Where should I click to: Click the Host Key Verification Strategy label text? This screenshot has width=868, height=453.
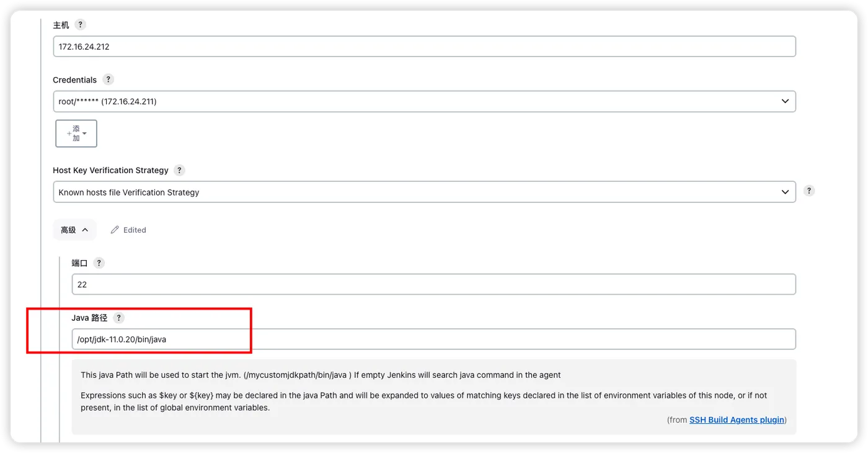pos(110,171)
